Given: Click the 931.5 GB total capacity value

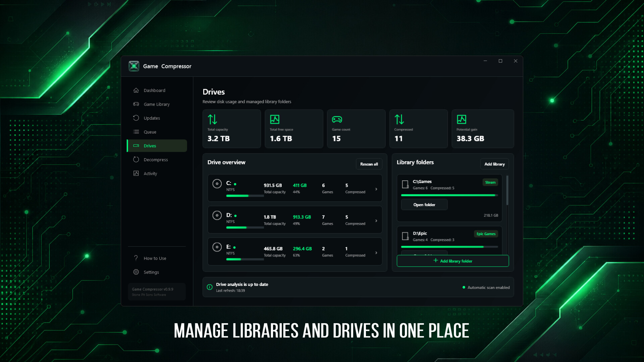Looking at the screenshot, I should 273,185.
